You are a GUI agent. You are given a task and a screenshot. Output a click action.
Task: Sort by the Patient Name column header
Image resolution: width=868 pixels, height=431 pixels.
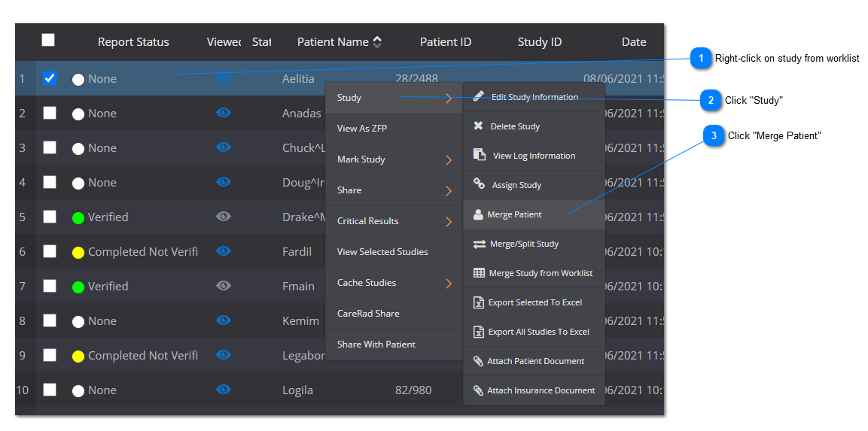pyautogui.click(x=333, y=42)
